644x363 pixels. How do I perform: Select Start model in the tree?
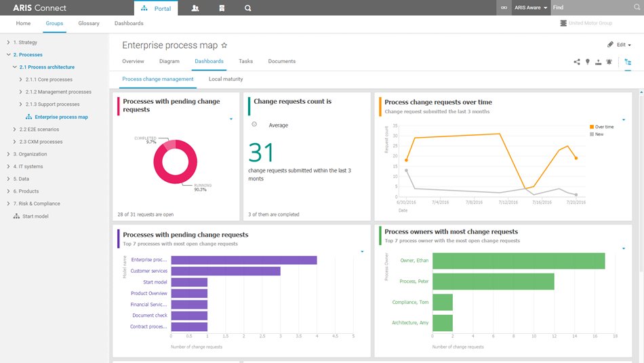(x=35, y=216)
